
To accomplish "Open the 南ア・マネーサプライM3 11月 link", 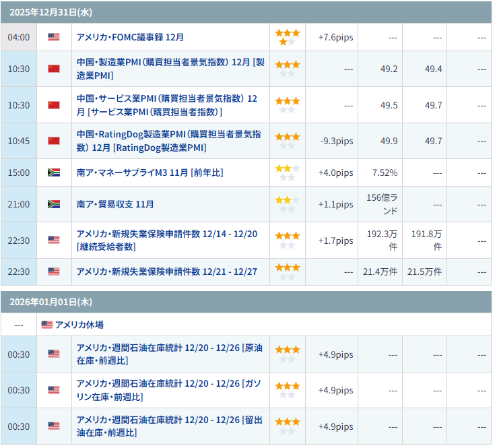I will click(150, 172).
